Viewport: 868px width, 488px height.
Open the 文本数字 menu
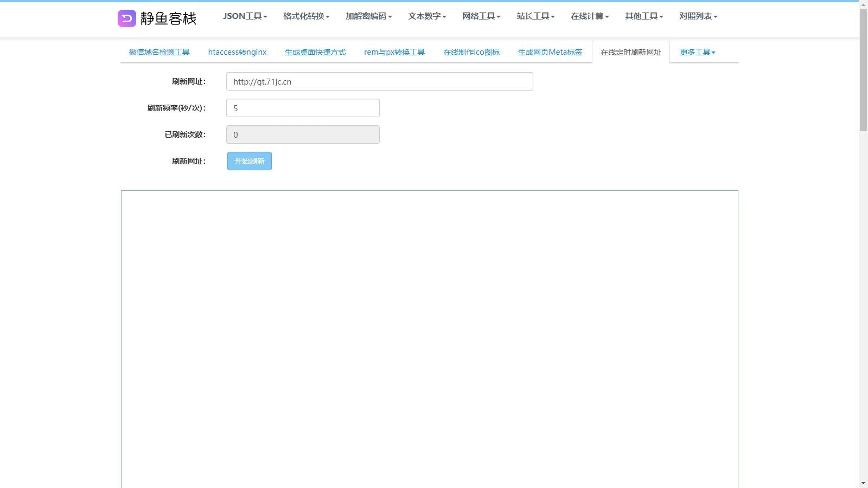coord(427,16)
